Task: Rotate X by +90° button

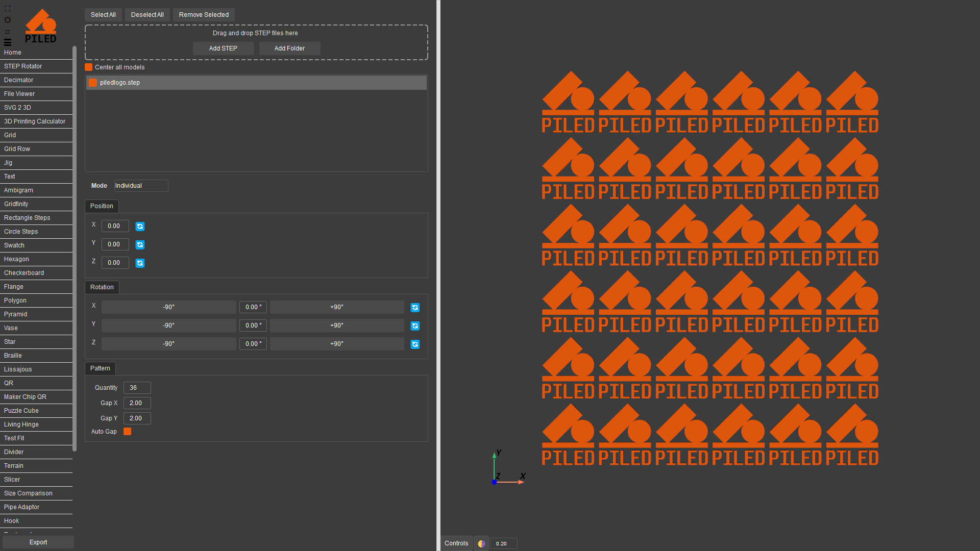Action: [x=337, y=307]
